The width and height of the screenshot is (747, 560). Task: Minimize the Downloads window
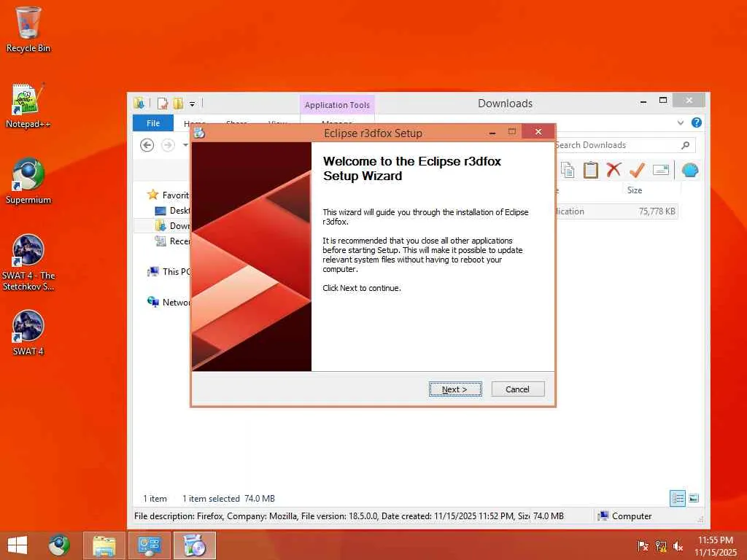click(643, 101)
